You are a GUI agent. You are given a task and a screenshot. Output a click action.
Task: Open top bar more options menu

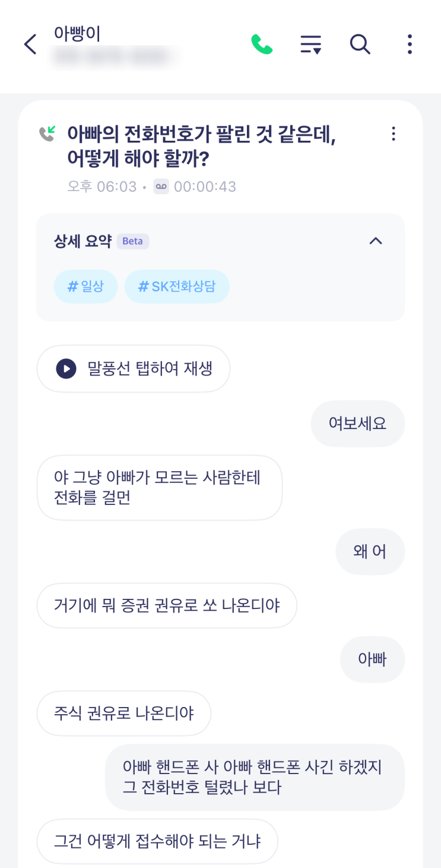tap(410, 45)
